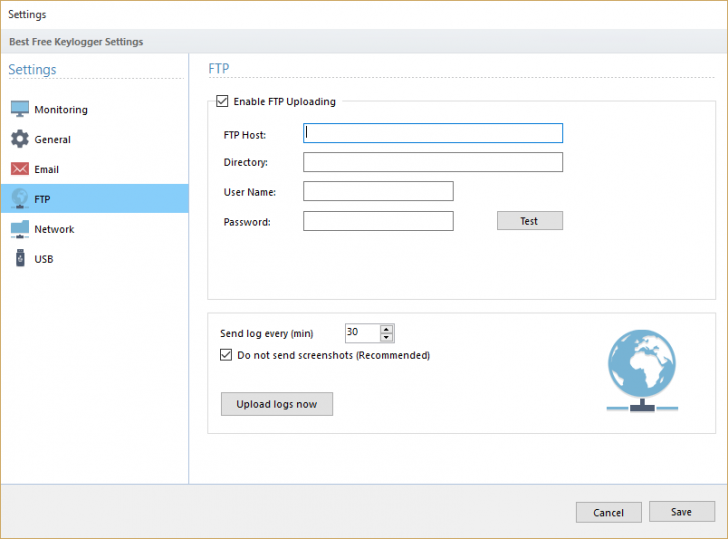Decrease send log interval with down arrow
Image resolution: width=728 pixels, height=539 pixels.
point(386,337)
